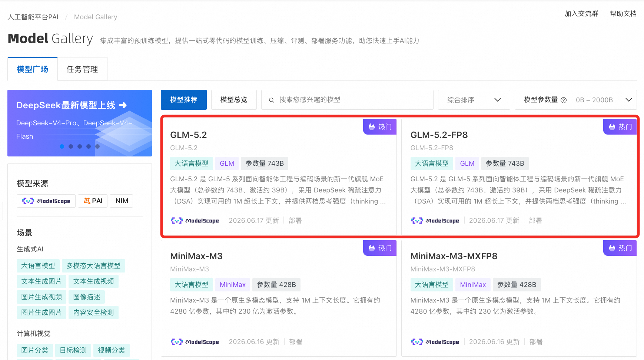
Task: Select the 图片生成图片 scene filter
Action: [x=42, y=313]
